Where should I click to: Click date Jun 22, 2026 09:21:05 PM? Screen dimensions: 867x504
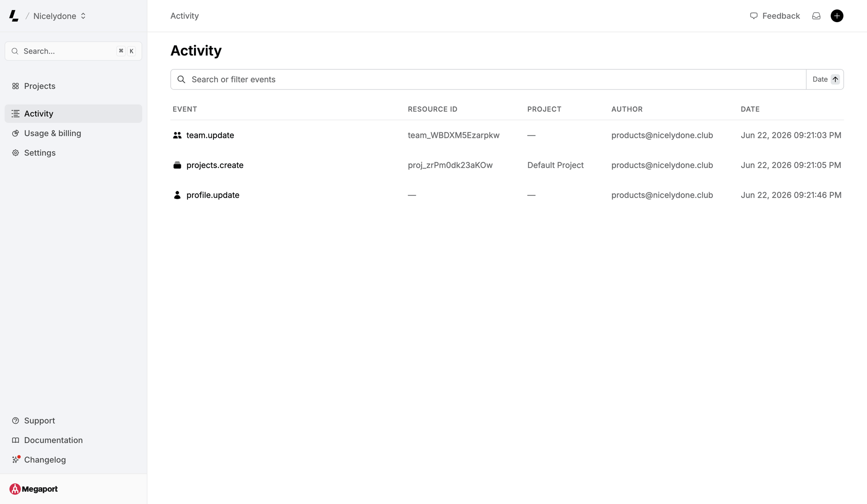coord(791,165)
